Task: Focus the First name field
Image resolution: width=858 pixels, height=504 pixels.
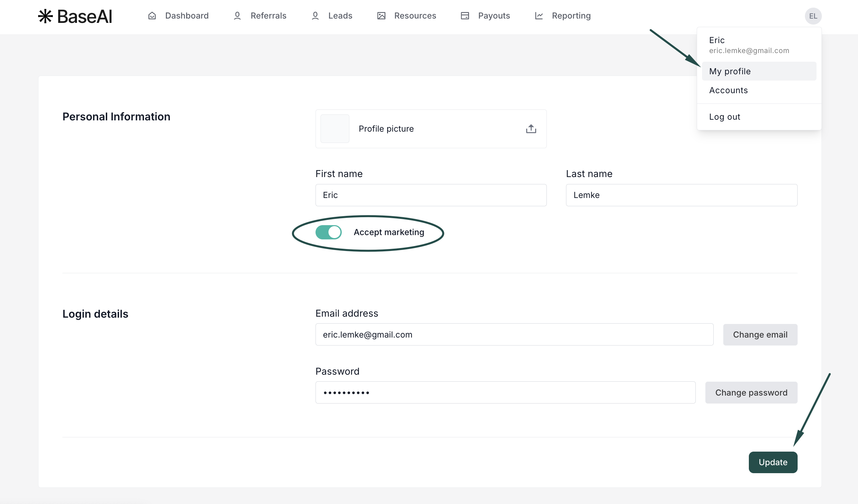Action: 431,195
